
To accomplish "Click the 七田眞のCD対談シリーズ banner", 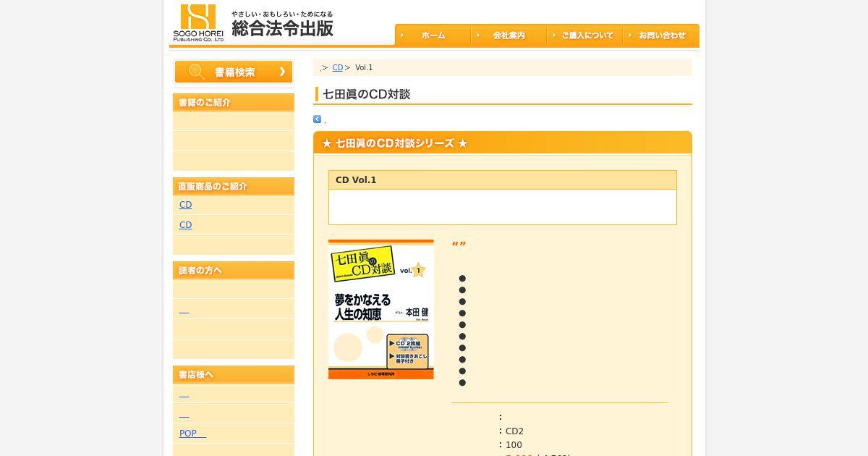I will tap(503, 143).
